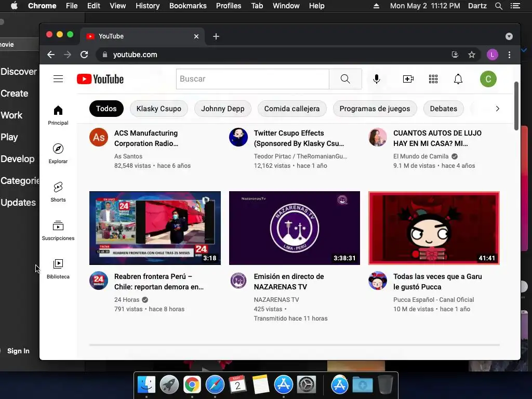Open the Pucca Español channel avatar

click(x=378, y=281)
